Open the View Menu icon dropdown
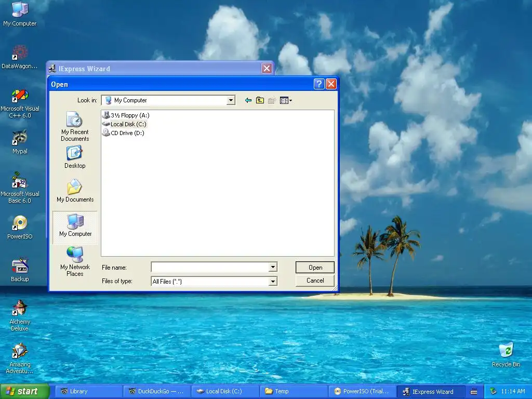This screenshot has width=532, height=399. [286, 100]
